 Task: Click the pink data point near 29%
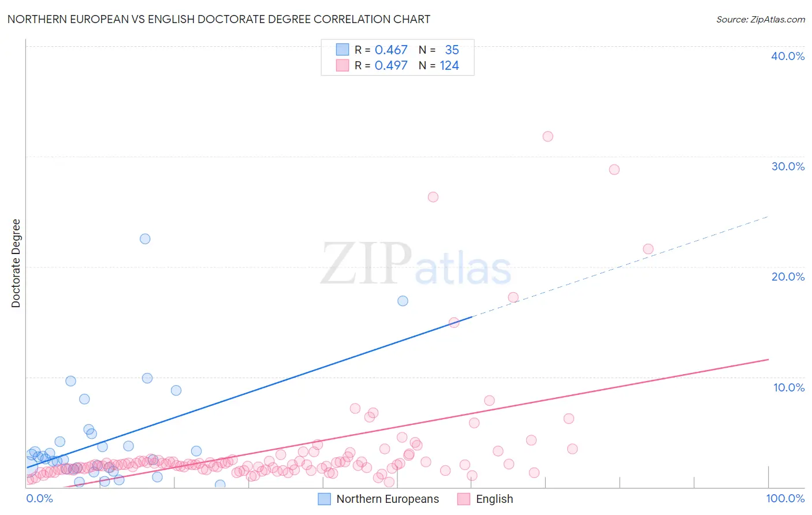614,170
